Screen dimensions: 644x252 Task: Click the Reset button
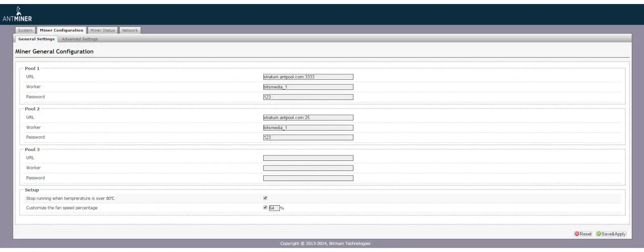(x=583, y=234)
